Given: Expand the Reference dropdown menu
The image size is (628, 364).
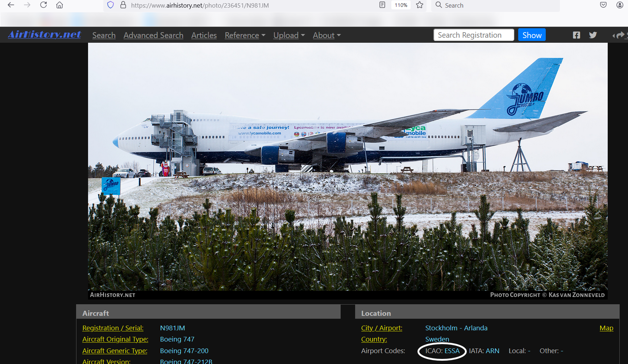Looking at the screenshot, I should click(x=245, y=35).
